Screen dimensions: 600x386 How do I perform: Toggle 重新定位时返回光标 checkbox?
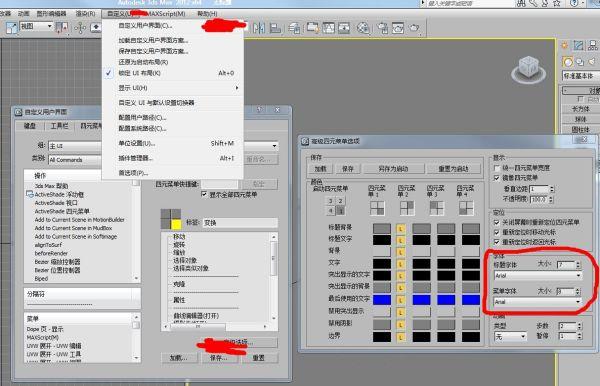coord(497,242)
